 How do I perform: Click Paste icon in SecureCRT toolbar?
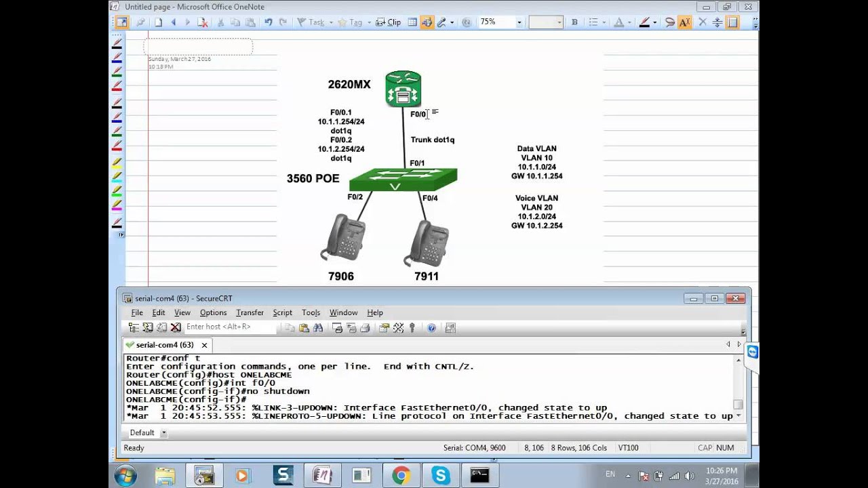(x=304, y=327)
